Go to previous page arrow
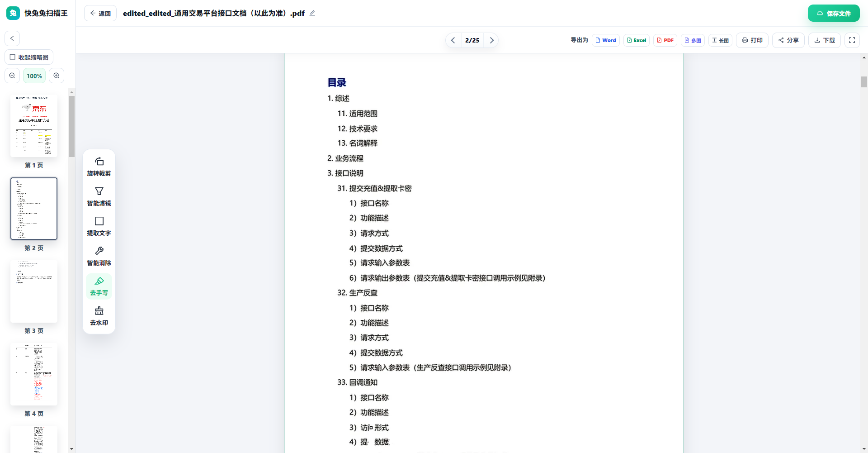Image resolution: width=868 pixels, height=453 pixels. click(x=453, y=40)
